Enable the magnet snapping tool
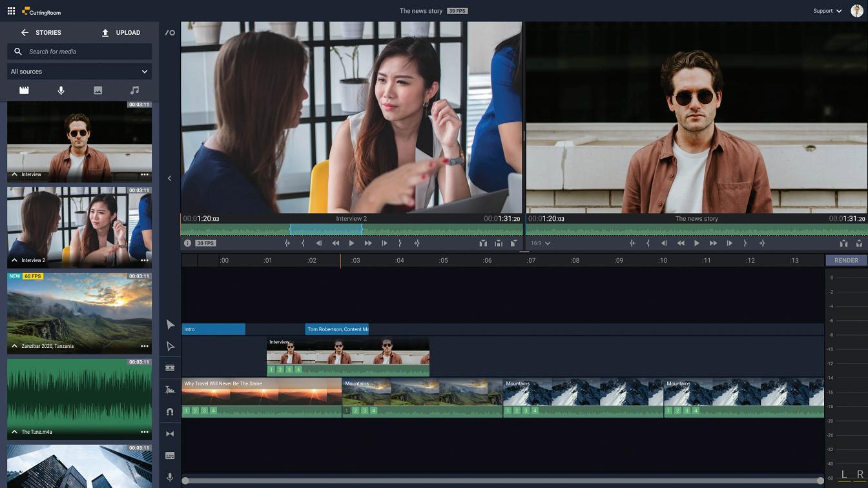 tap(170, 412)
